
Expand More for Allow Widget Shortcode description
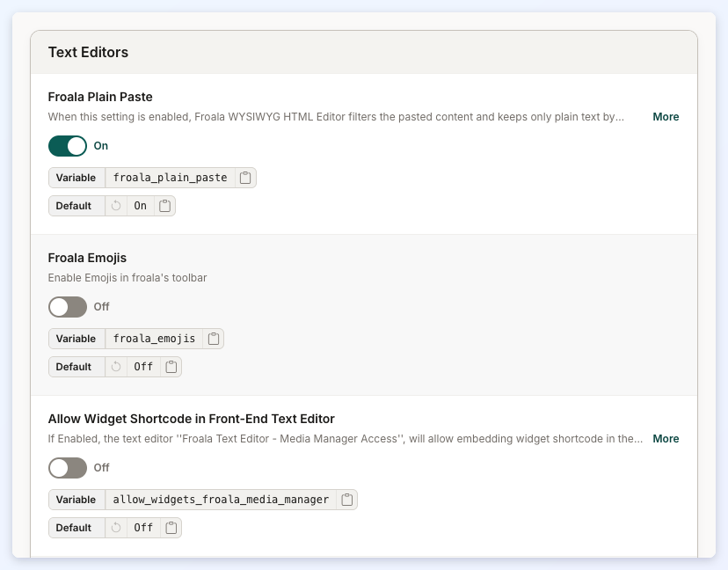coord(666,439)
